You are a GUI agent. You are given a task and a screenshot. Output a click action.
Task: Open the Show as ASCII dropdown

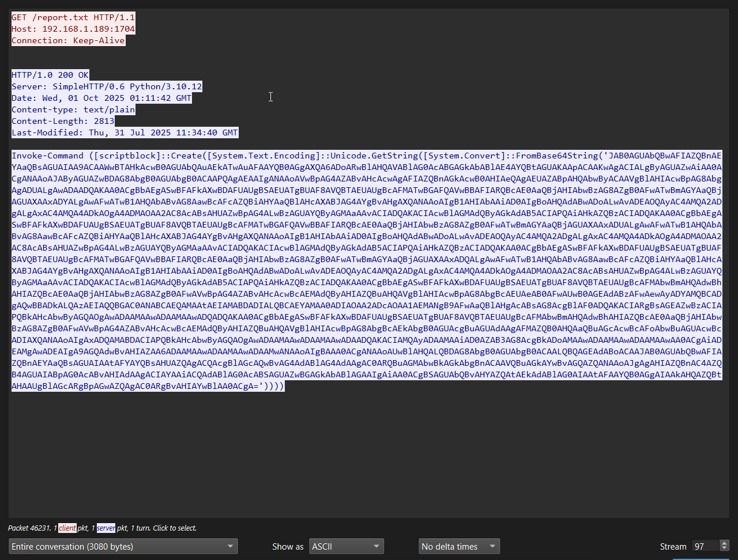pos(347,546)
